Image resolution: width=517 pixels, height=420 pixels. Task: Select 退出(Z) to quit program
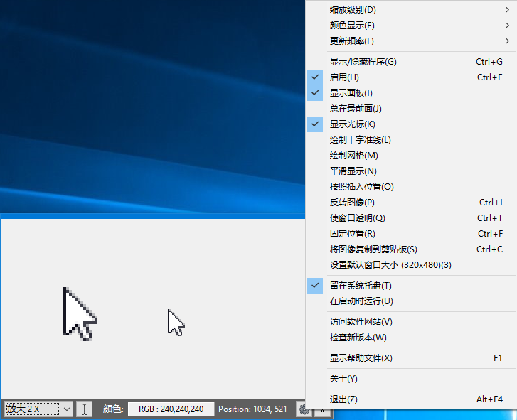(411, 399)
